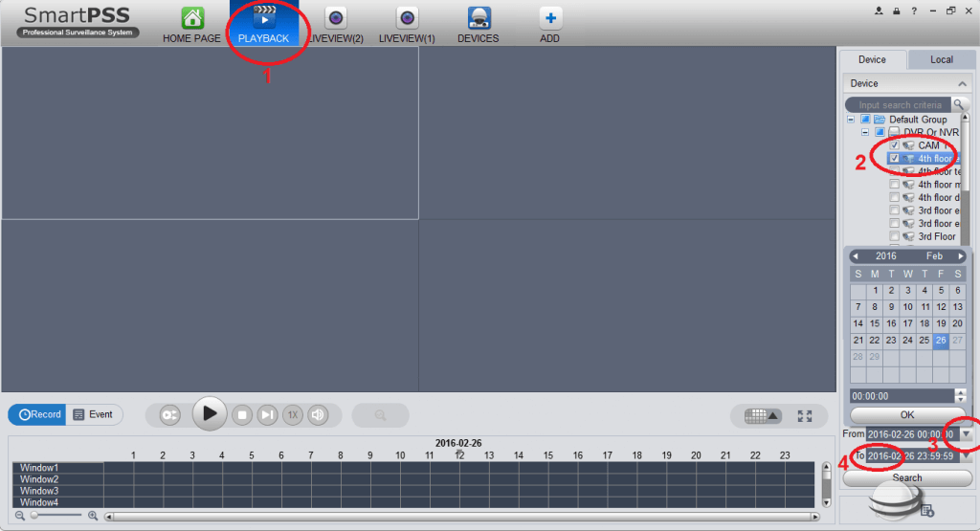Collapse the DVR Or NVR tree node
This screenshot has width=980, height=531.
tap(865, 132)
